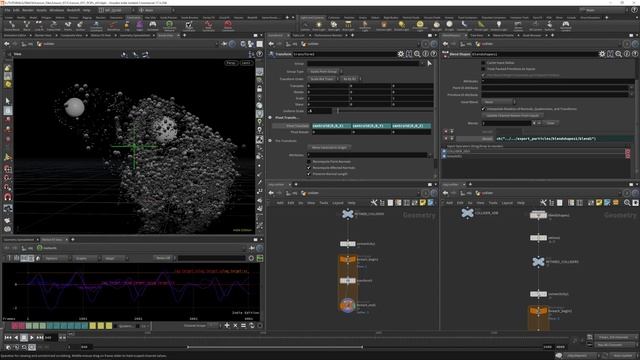Open the Transform Order dropdown
This screenshot has height=360, width=640.
324,79
